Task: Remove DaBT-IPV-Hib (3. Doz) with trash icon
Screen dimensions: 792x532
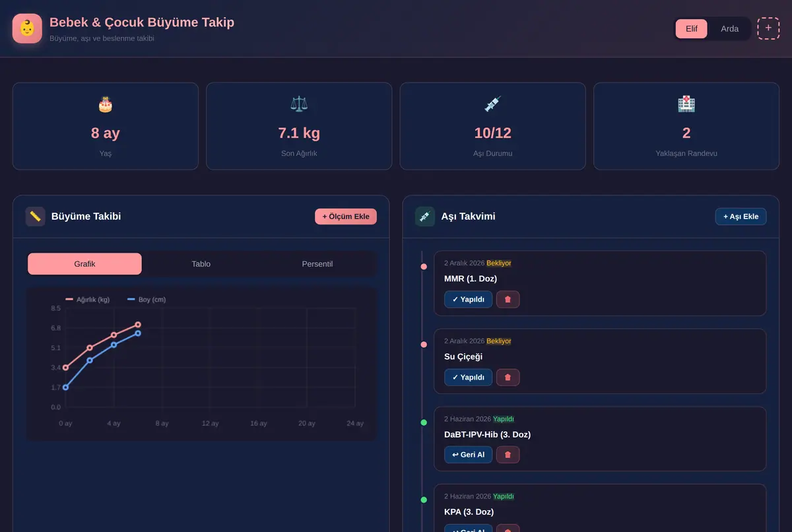Action: click(508, 455)
